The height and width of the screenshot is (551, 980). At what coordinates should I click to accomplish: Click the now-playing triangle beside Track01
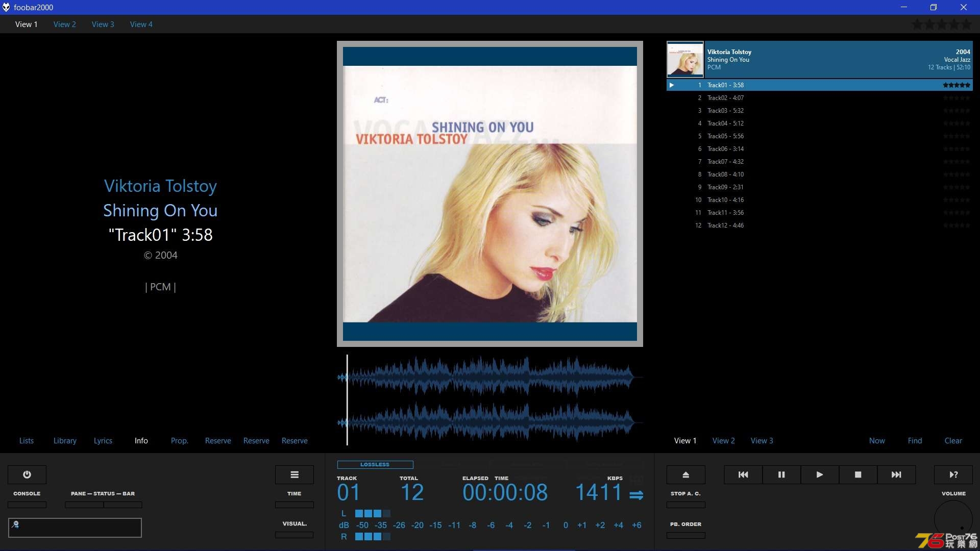(672, 85)
